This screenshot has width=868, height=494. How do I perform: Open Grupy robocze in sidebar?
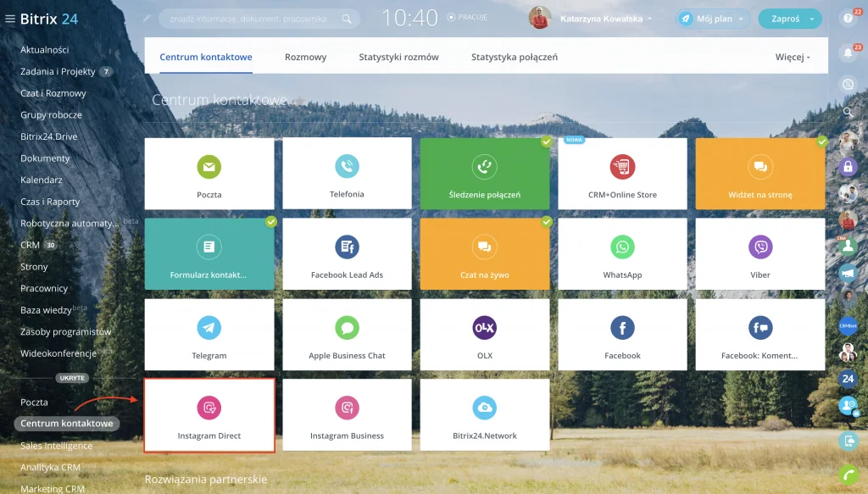[x=51, y=115]
